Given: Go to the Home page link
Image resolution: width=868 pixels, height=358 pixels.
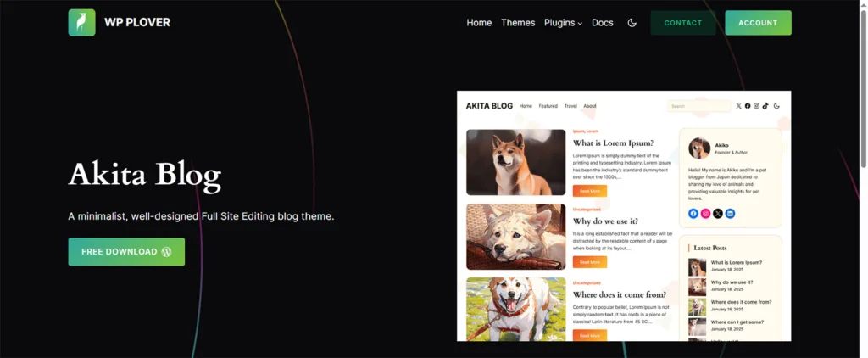Looking at the screenshot, I should [x=479, y=23].
